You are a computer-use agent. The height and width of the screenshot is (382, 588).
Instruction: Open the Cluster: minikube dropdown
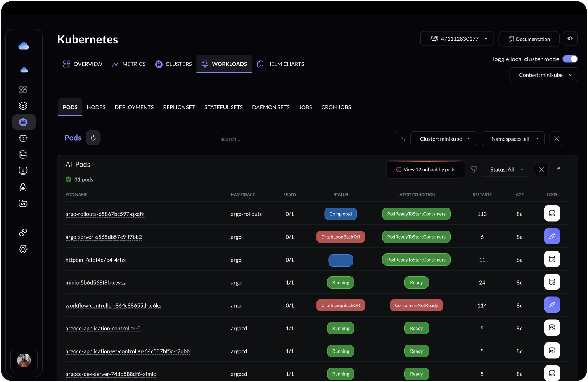pyautogui.click(x=444, y=139)
